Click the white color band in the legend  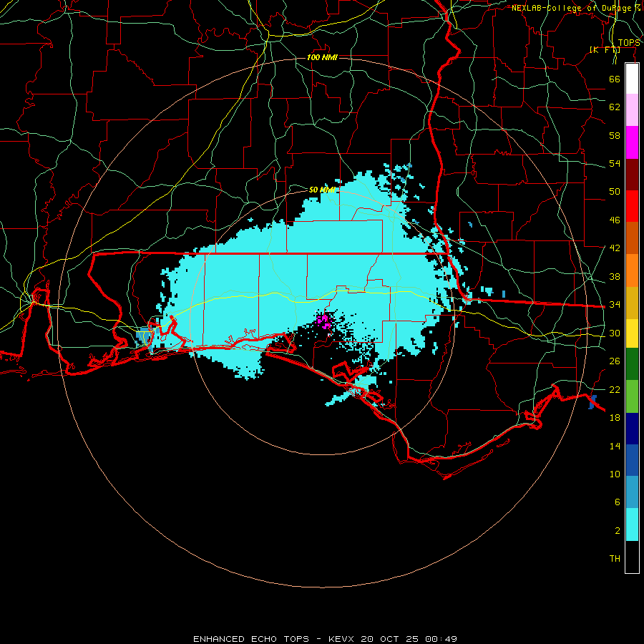pyautogui.click(x=632, y=79)
